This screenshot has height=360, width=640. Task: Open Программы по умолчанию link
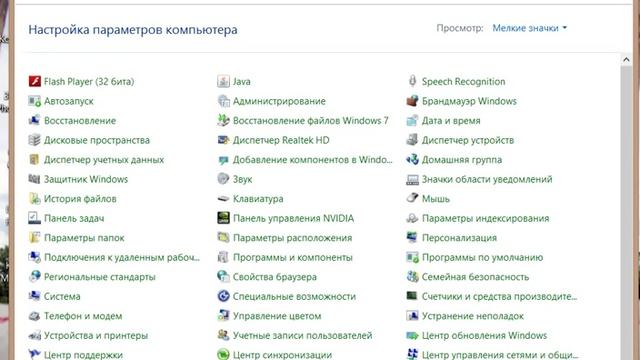(482, 258)
